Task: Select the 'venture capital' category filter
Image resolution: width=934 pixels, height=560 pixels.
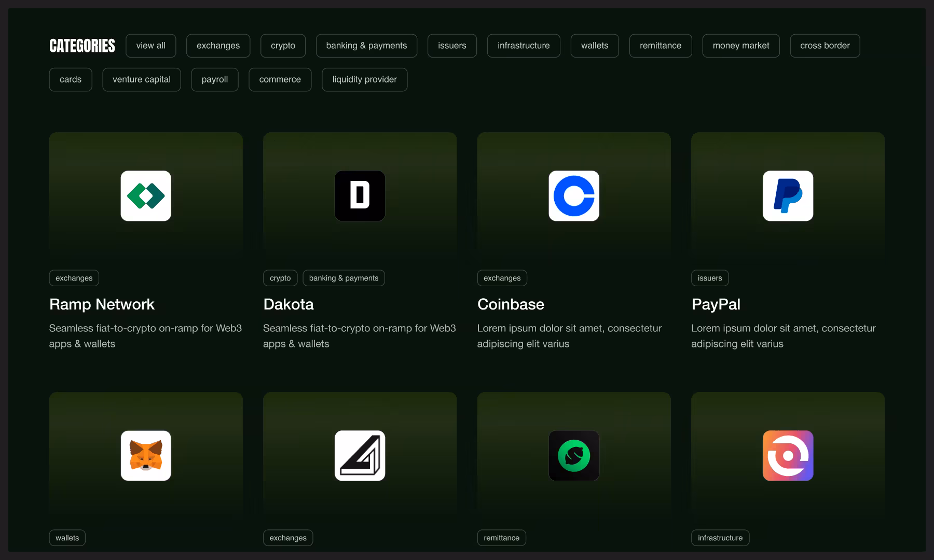Action: pos(142,79)
